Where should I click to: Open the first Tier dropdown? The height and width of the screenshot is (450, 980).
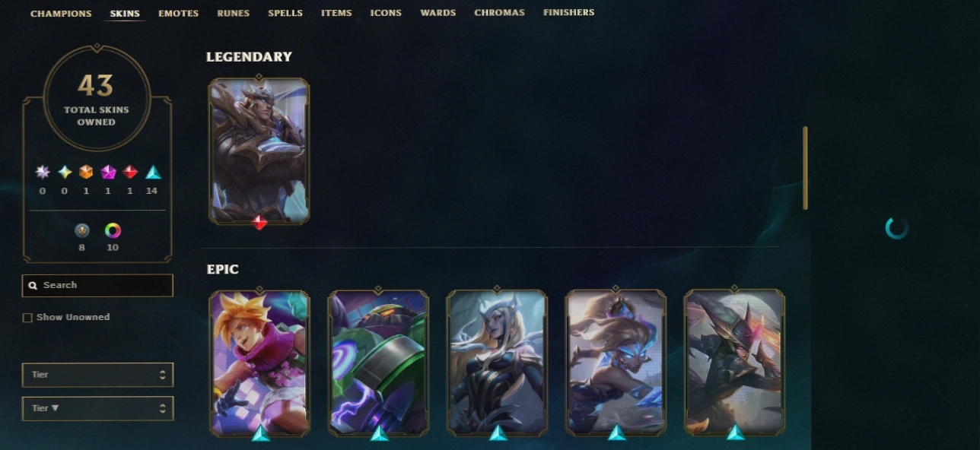click(x=97, y=375)
